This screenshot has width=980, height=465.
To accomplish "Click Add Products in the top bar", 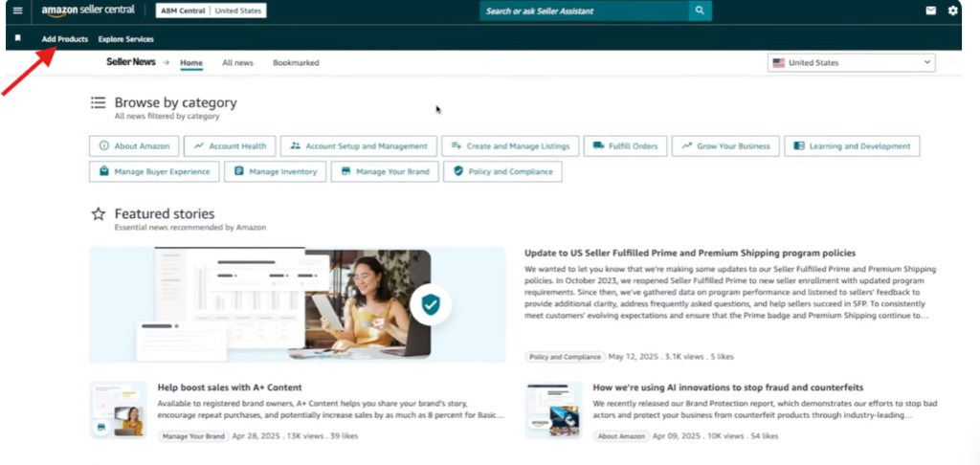I will [65, 38].
